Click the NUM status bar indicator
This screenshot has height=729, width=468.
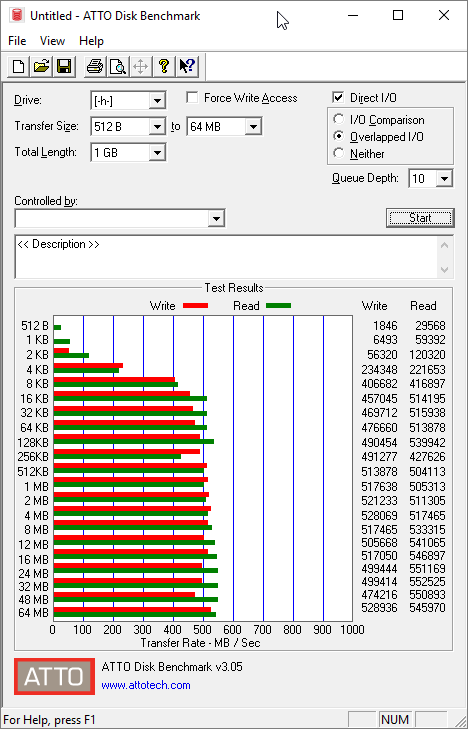395,720
